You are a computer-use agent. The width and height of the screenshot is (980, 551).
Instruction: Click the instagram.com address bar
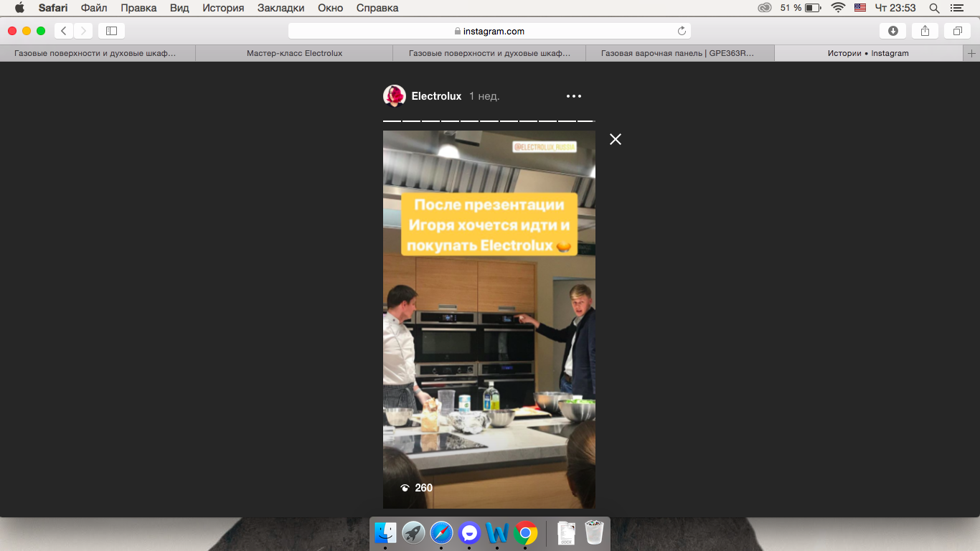tap(489, 31)
